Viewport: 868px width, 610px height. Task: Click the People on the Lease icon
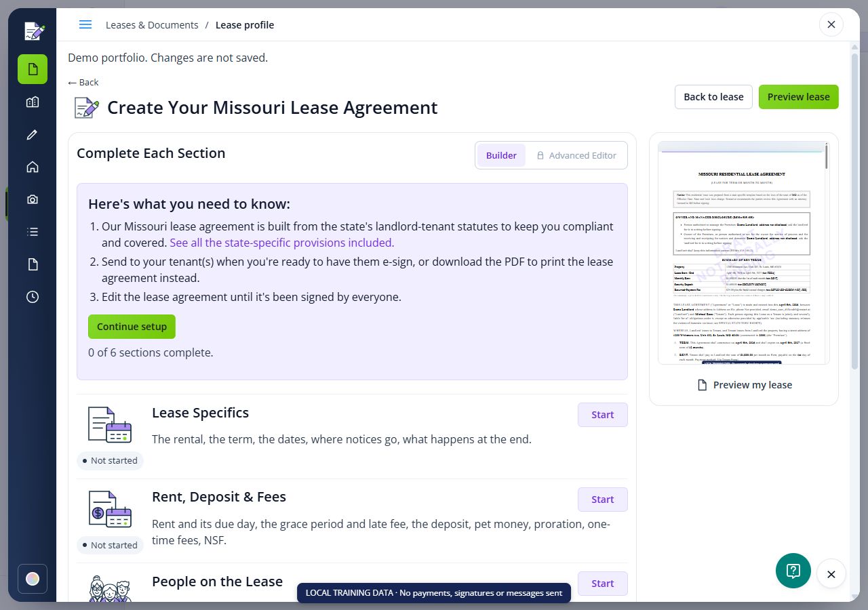point(110,588)
